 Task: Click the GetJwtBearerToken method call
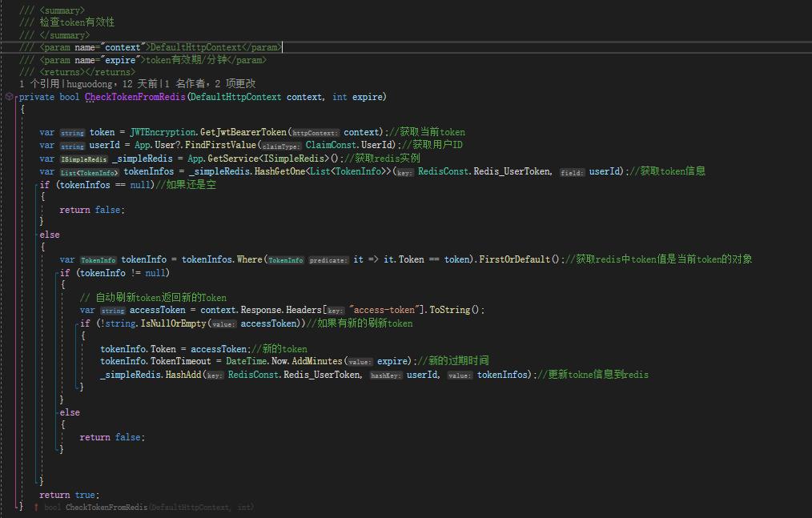click(x=243, y=132)
